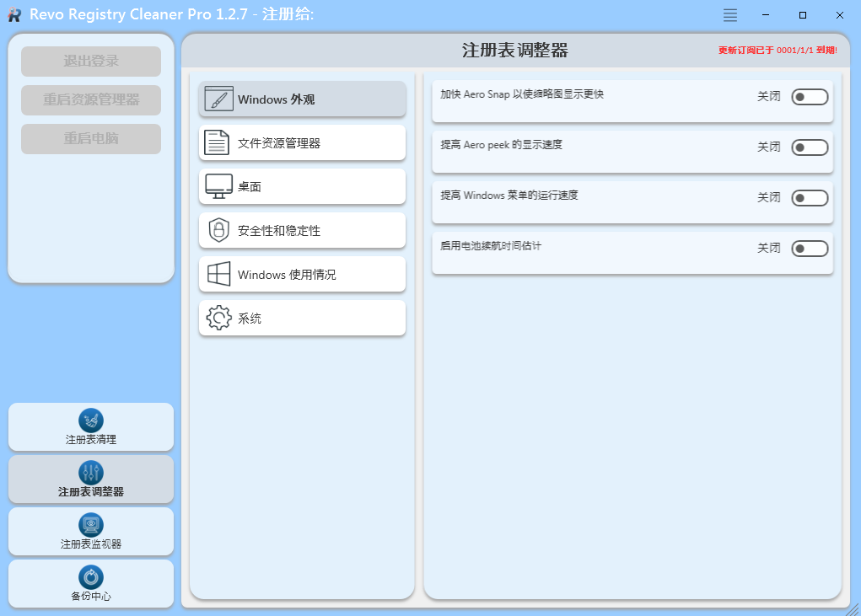The width and height of the screenshot is (861, 616).
Task: Open 文件资源管理器 via its document icon
Action: click(218, 142)
